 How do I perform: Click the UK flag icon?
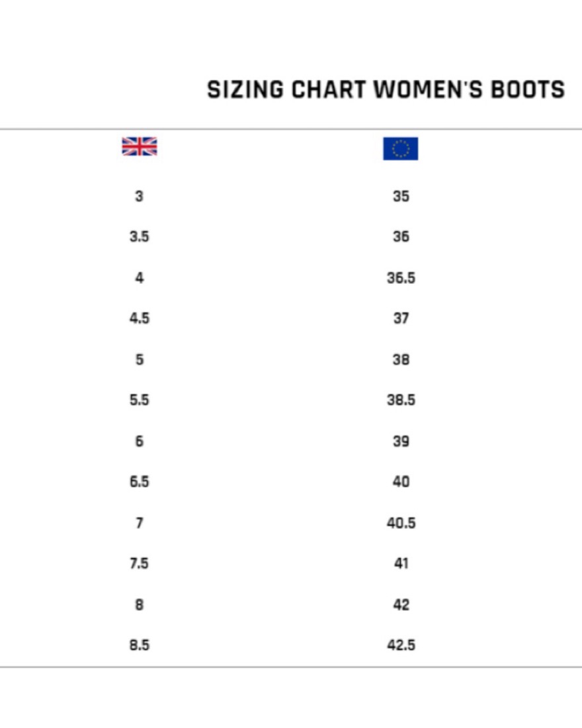coord(140,146)
